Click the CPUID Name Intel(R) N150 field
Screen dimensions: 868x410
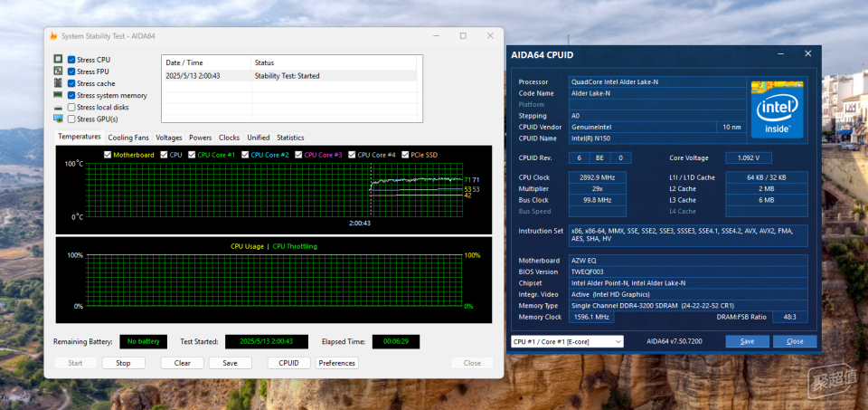coord(657,138)
